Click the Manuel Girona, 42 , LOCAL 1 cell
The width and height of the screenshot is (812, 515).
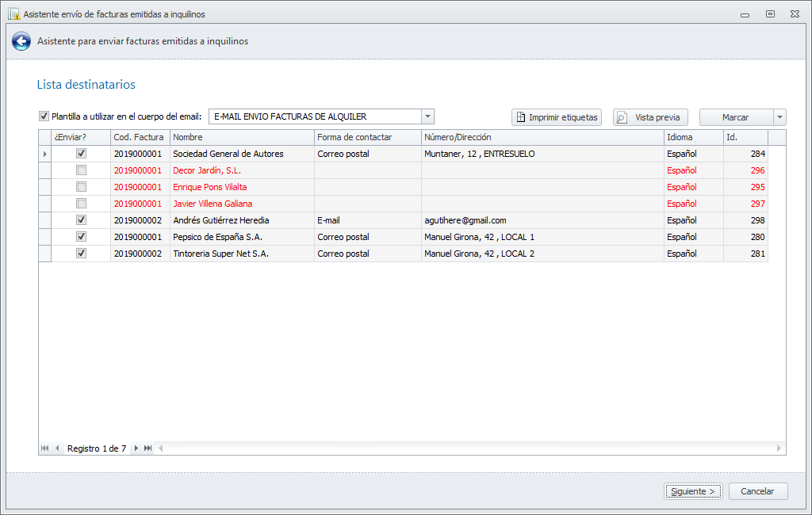pyautogui.click(x=542, y=237)
